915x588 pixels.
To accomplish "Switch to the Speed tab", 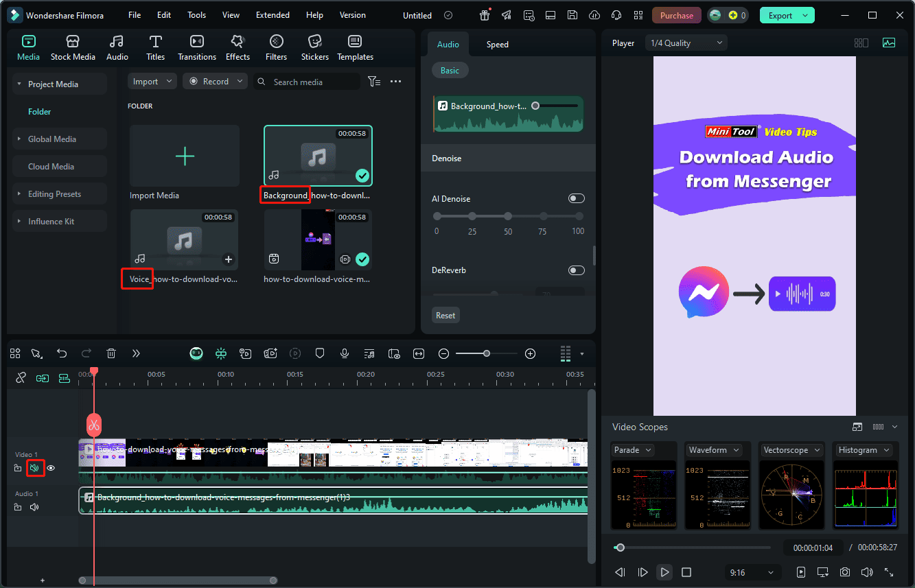I will click(498, 44).
